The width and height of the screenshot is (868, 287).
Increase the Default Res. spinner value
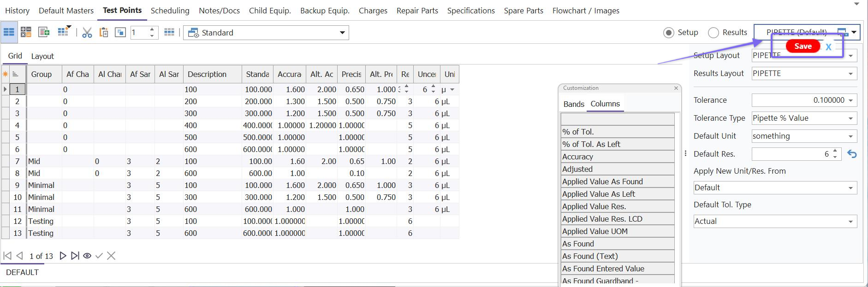[835, 151]
